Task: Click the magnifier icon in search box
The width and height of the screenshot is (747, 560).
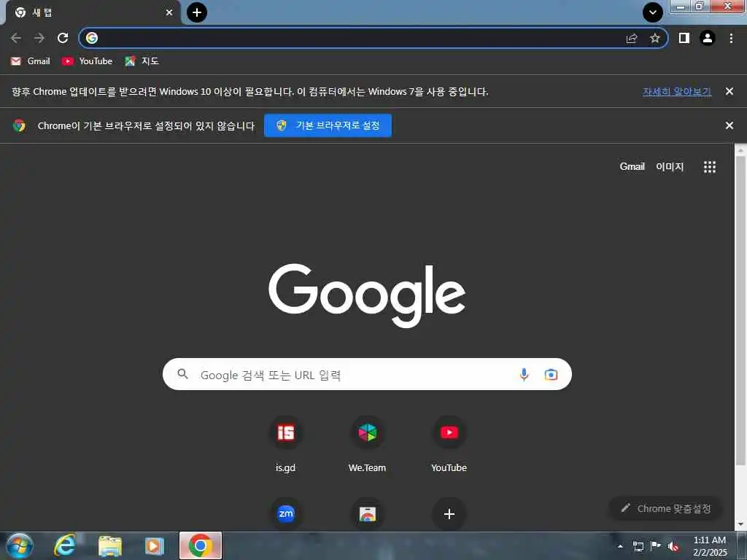Action: click(x=182, y=374)
